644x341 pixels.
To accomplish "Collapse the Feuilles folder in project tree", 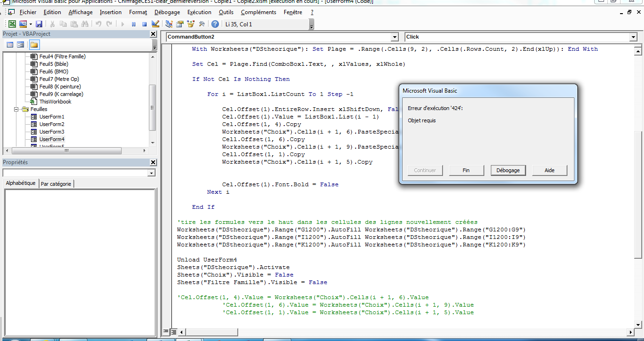I will tap(17, 109).
